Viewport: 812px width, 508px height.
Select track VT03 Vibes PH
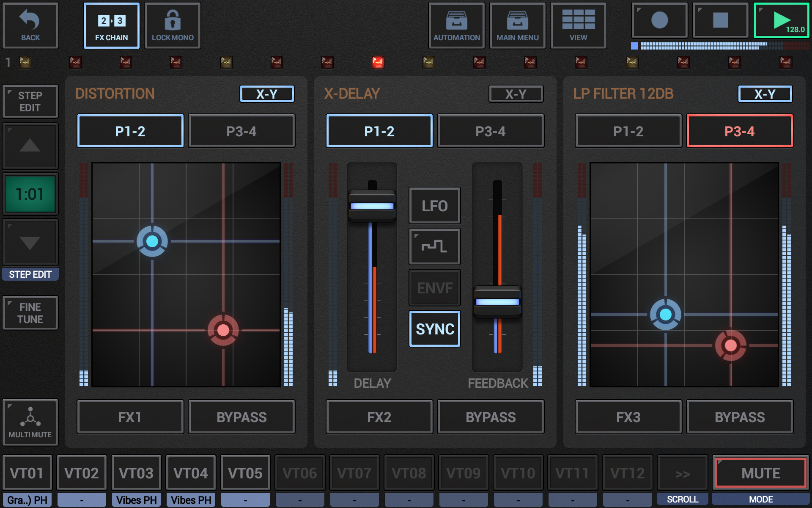click(136, 472)
